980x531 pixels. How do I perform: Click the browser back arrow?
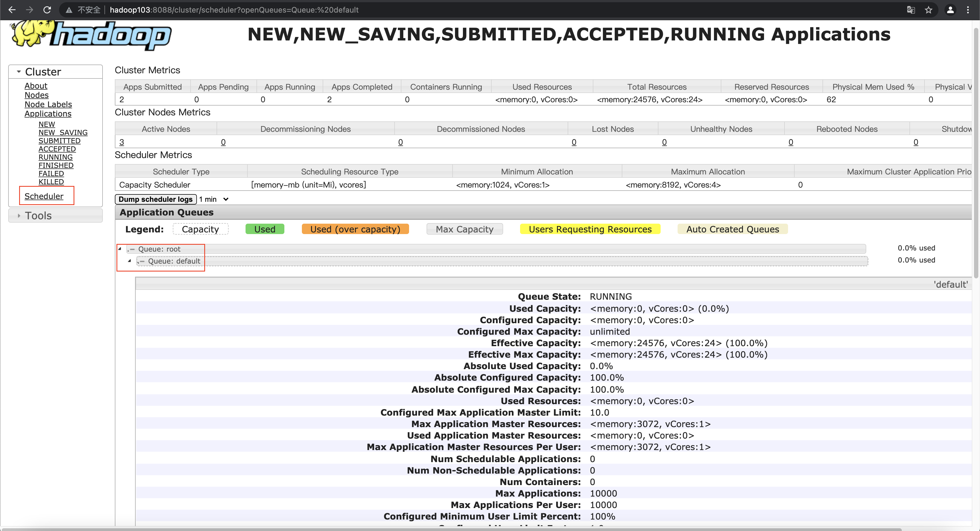(12, 10)
